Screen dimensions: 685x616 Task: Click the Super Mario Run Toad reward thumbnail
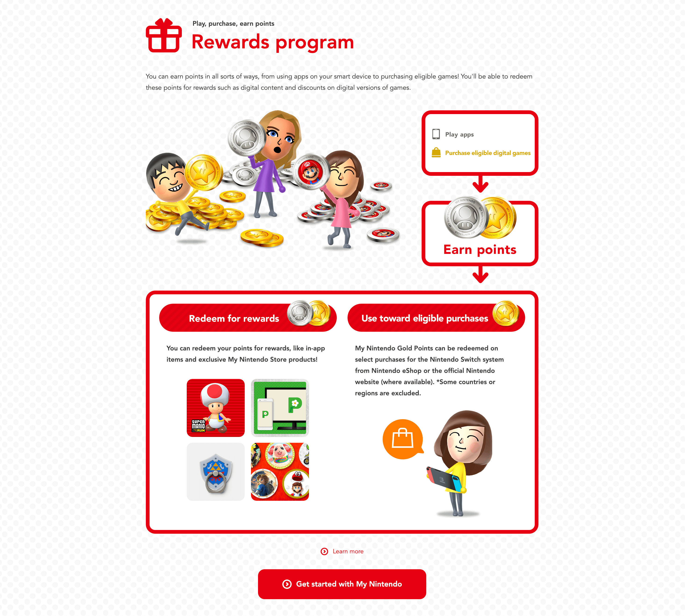(x=216, y=407)
